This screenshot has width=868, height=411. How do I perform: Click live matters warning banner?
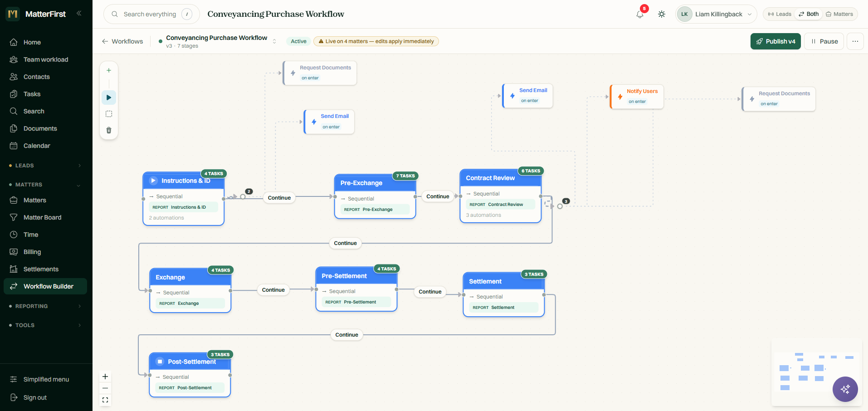coord(376,41)
